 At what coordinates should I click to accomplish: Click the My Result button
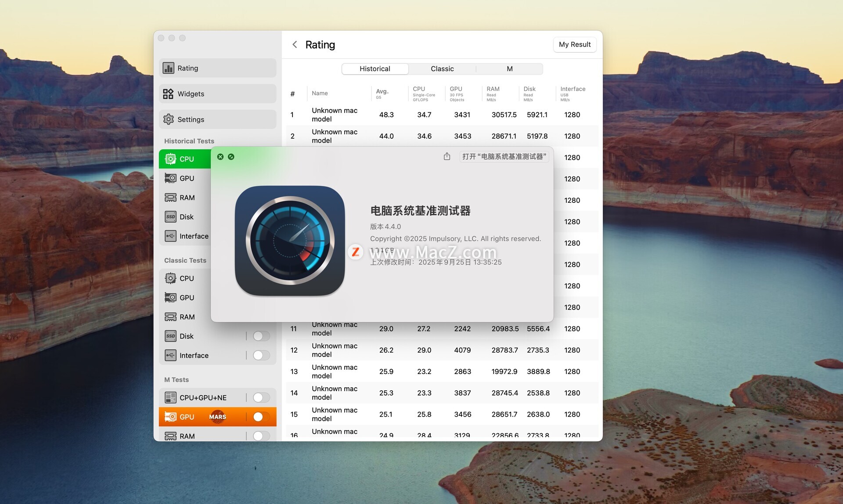point(574,45)
